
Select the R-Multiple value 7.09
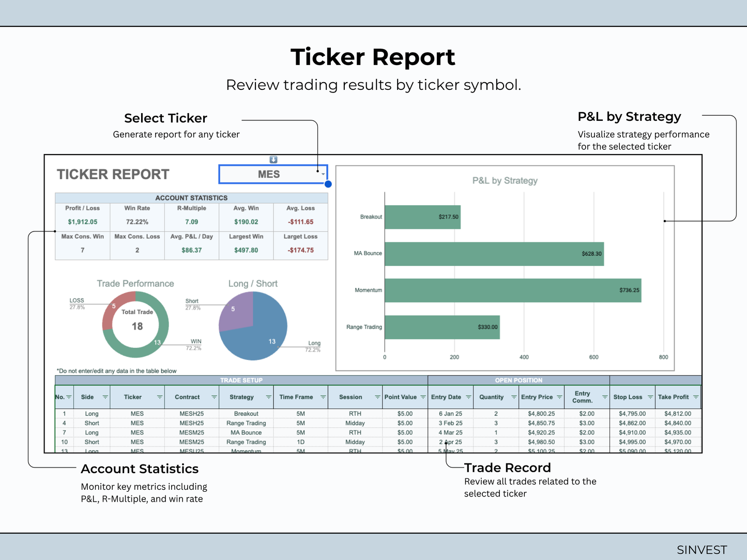click(x=192, y=222)
